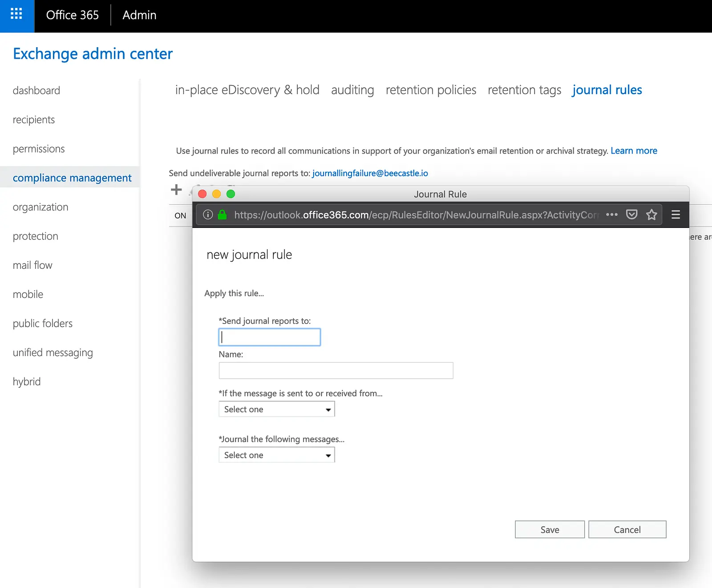Open organization section

[x=40, y=207]
